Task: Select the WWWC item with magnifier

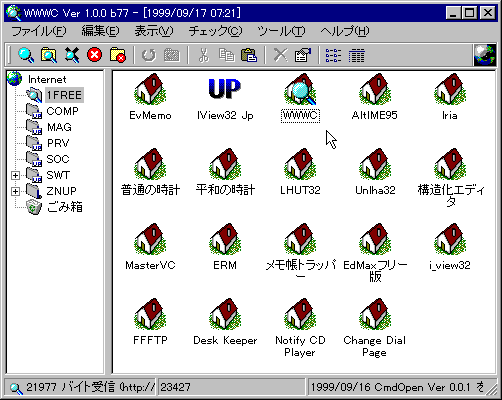Action: click(x=300, y=89)
